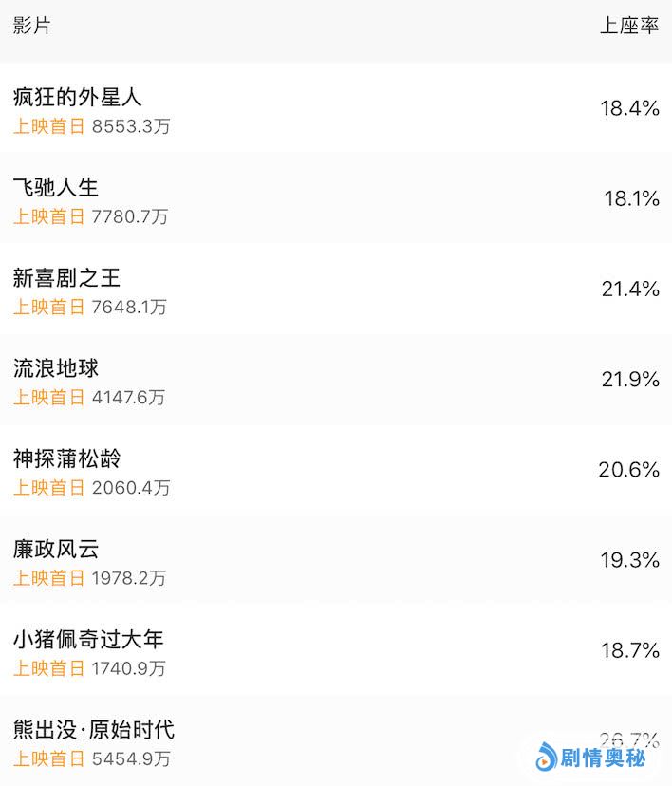Click 上映首日 8553.3万 box office text
672x786 pixels.
point(92,126)
